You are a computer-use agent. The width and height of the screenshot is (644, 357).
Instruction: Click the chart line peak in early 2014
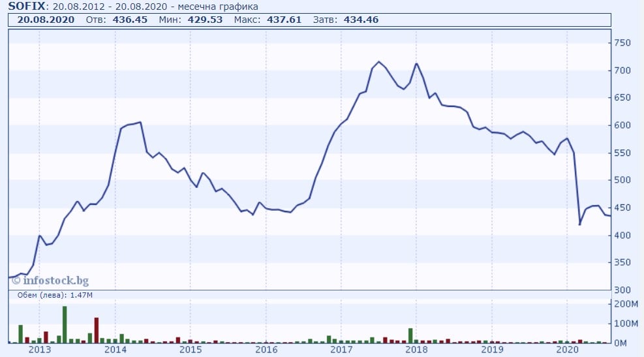coord(140,122)
